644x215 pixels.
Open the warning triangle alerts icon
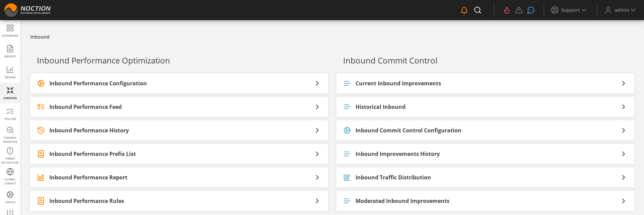pyautogui.click(x=519, y=10)
